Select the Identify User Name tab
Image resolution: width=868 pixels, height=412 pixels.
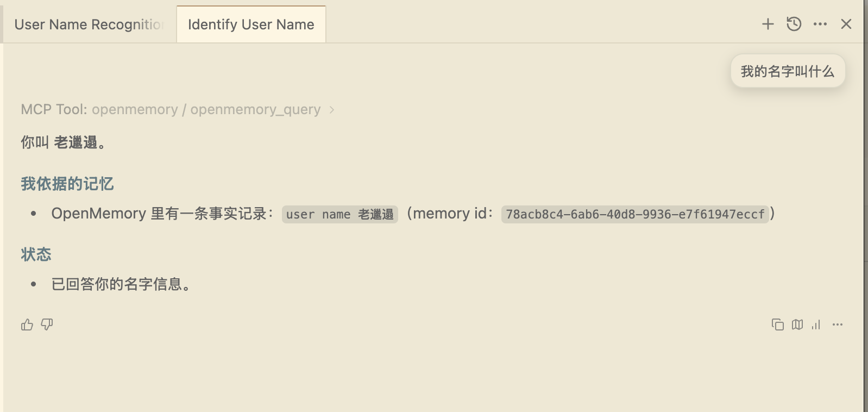[x=250, y=24]
